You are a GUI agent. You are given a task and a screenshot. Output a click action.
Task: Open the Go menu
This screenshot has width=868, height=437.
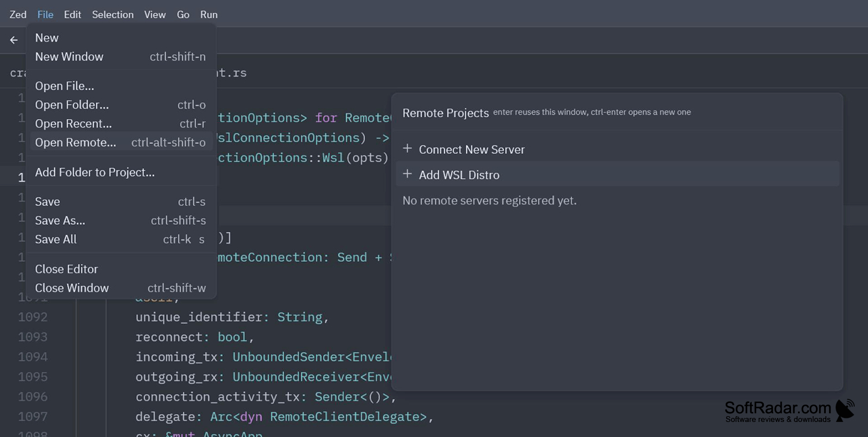click(183, 14)
